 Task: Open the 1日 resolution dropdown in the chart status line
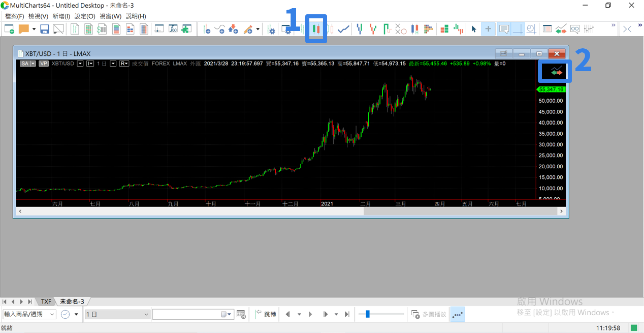click(113, 64)
